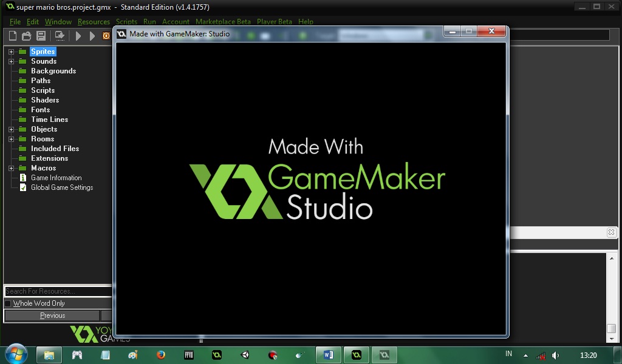
Task: Open the Resources menu
Action: click(x=94, y=21)
